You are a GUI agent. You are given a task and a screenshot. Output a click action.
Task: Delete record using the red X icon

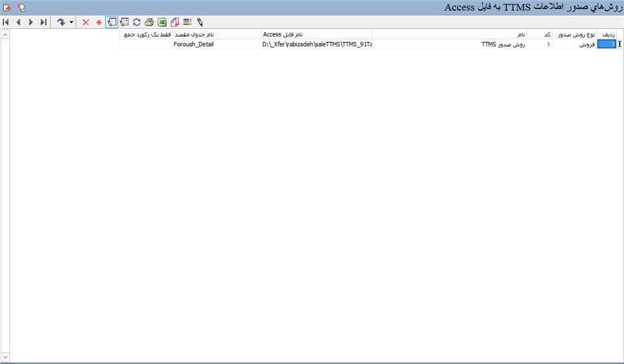point(86,23)
